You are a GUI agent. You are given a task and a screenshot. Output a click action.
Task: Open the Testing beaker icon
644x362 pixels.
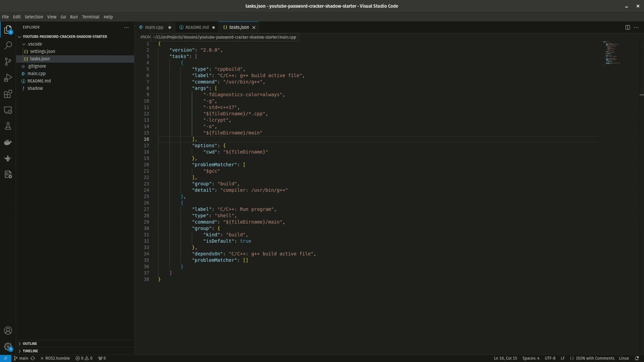(x=8, y=126)
